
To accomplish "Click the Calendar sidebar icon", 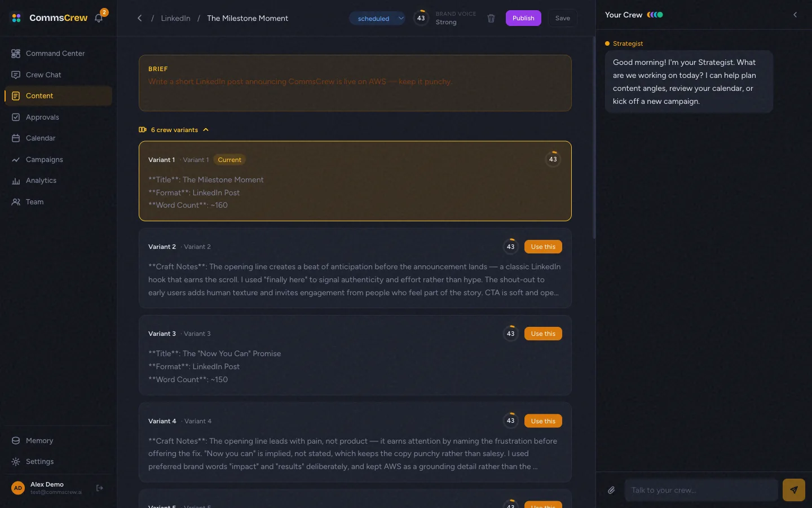I will tap(16, 138).
